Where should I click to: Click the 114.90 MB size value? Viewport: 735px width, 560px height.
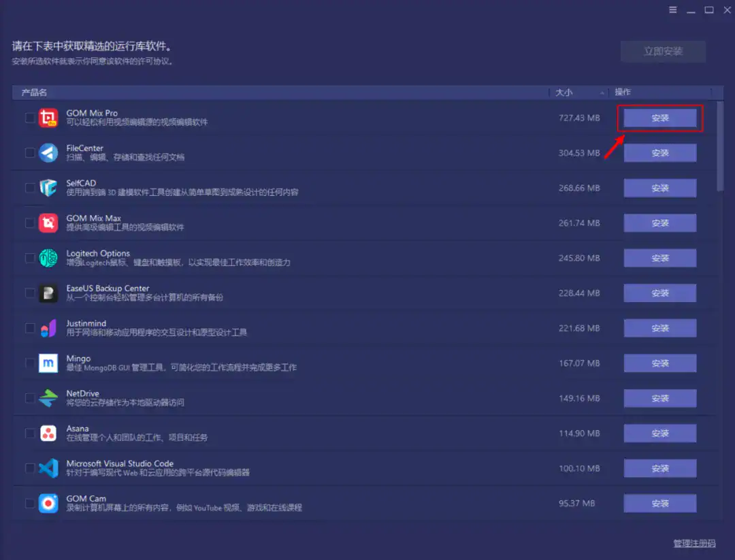point(579,433)
